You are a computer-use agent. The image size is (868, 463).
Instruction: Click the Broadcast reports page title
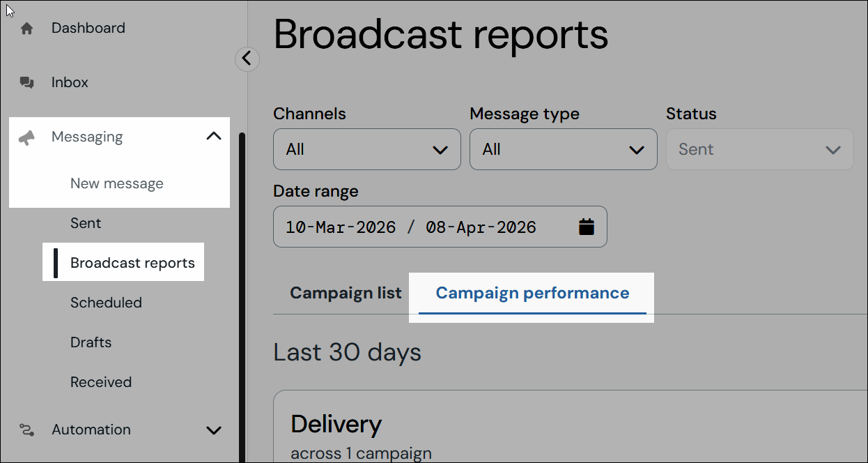(441, 35)
